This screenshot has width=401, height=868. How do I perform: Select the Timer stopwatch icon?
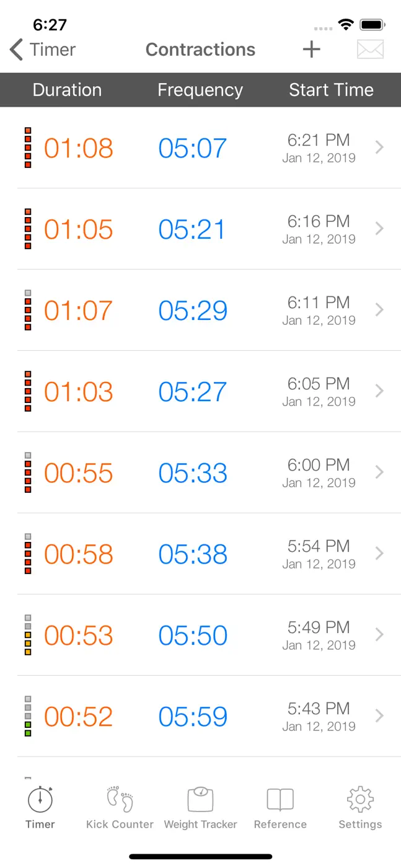(x=40, y=800)
